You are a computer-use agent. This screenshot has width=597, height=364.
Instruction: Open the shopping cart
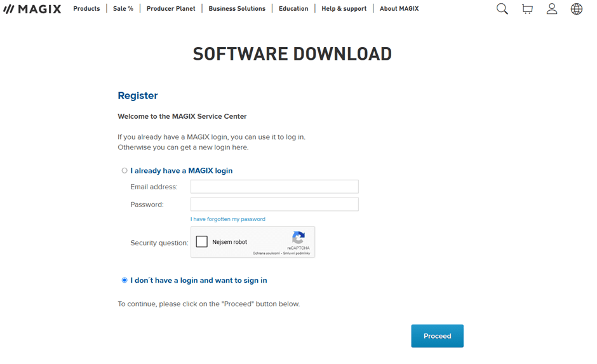pyautogui.click(x=527, y=9)
